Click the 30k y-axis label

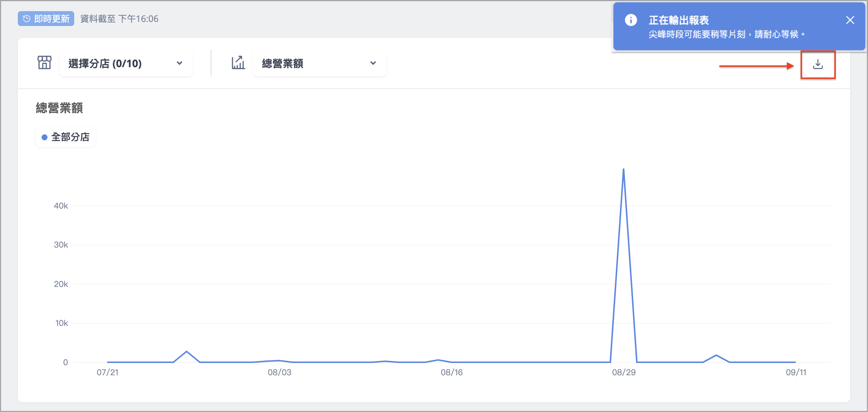[x=61, y=245]
